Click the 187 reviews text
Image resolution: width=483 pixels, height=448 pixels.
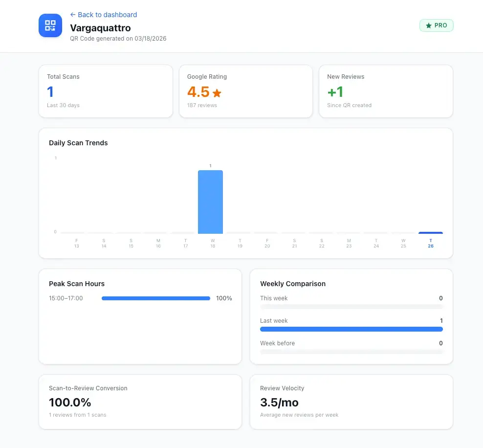pos(202,105)
